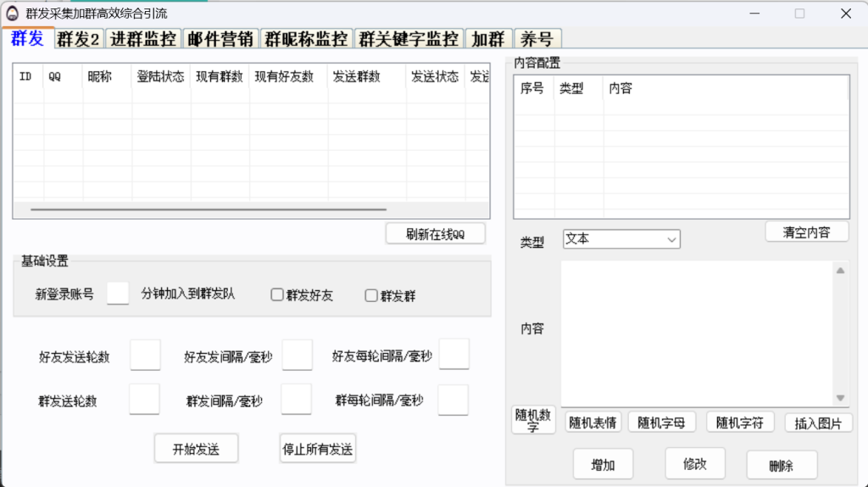868x487 pixels.
Task: Click the app penguin icon in title bar
Action: [12, 14]
